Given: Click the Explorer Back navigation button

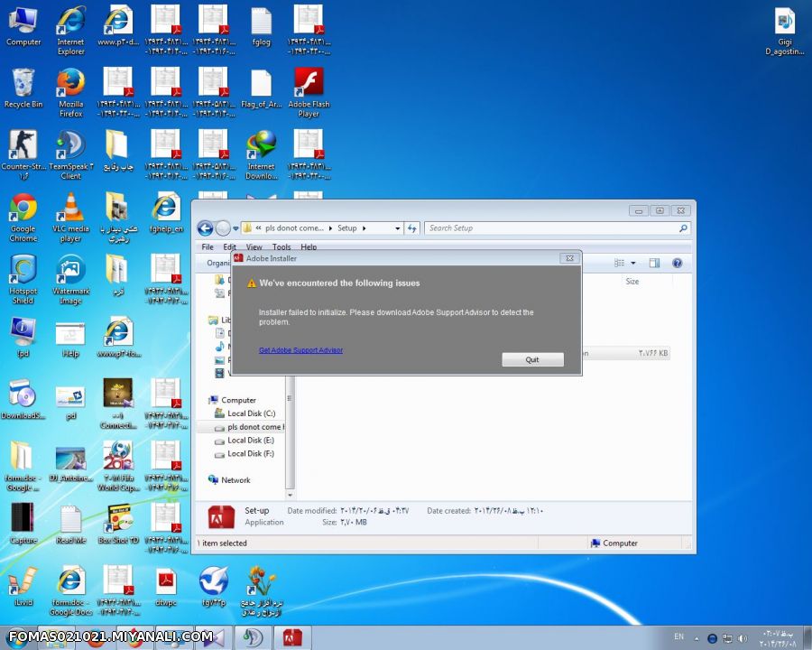Looking at the screenshot, I should [x=205, y=228].
